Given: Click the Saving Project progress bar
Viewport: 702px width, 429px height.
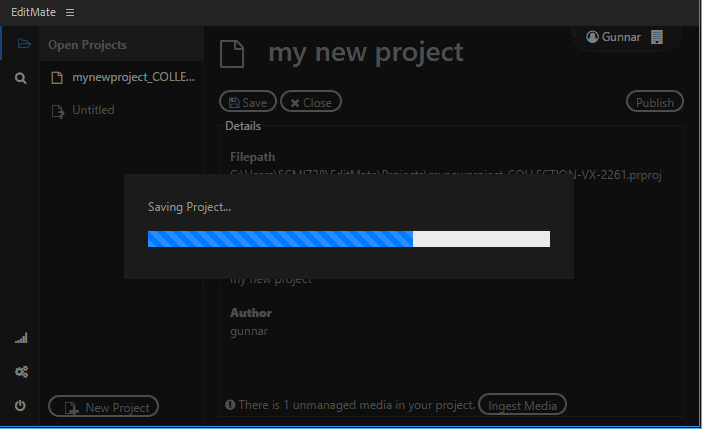Looking at the screenshot, I should pos(348,238).
